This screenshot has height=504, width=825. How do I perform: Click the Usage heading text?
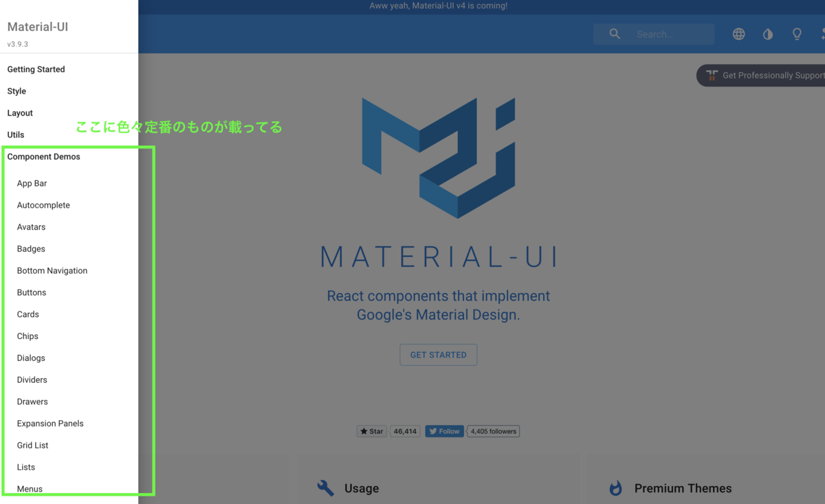362,488
